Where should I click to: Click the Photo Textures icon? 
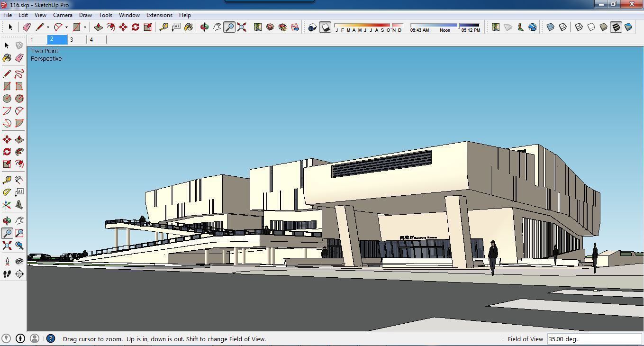tap(520, 27)
